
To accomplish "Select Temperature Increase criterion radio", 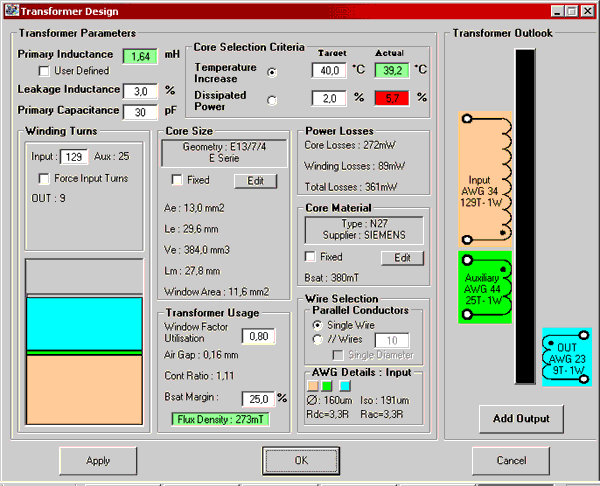I will (x=272, y=72).
